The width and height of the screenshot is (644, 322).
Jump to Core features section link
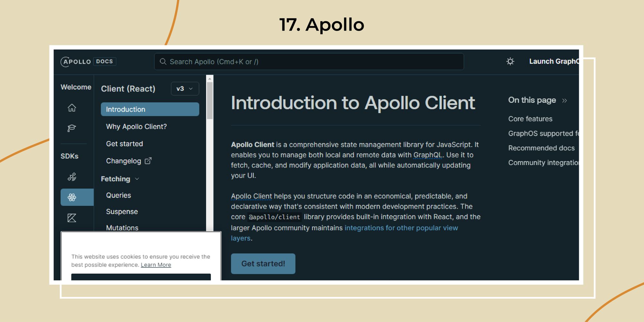click(x=530, y=119)
